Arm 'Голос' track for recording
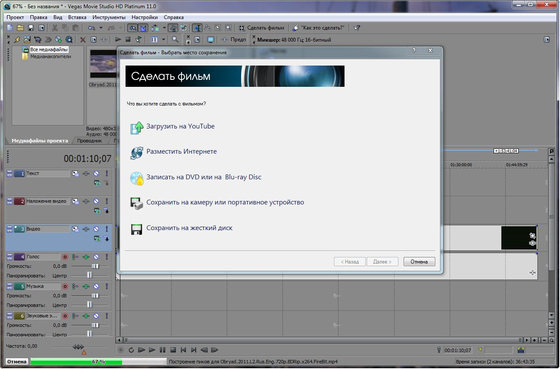This screenshot has width=560, height=369. 65,257
